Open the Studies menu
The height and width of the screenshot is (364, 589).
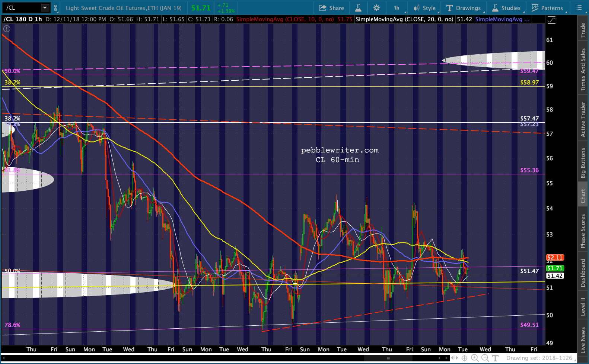506,8
